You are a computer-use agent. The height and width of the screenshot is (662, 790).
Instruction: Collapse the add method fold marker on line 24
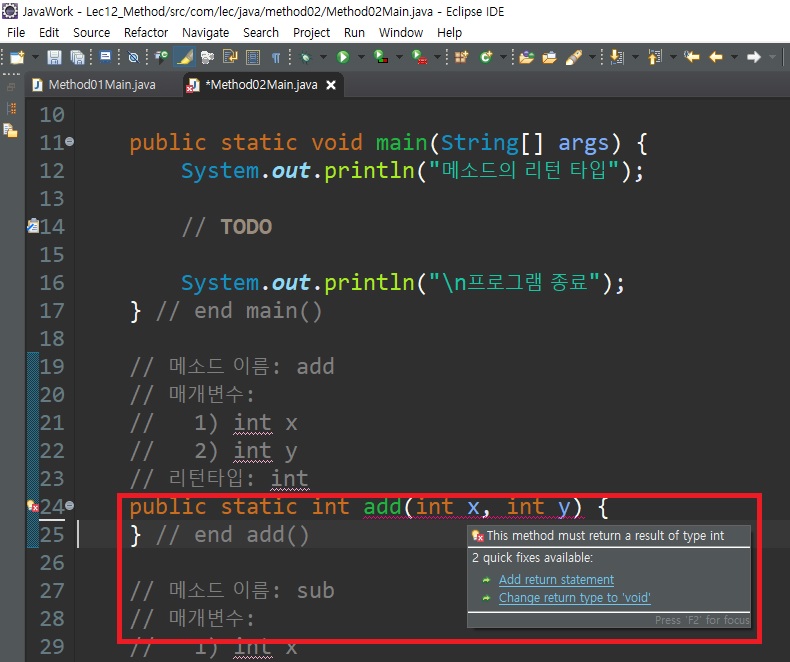point(70,505)
